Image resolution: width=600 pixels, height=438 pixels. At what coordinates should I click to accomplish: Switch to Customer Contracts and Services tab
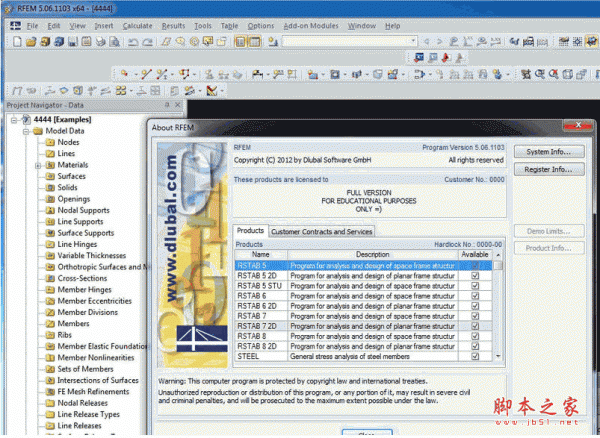(x=321, y=232)
